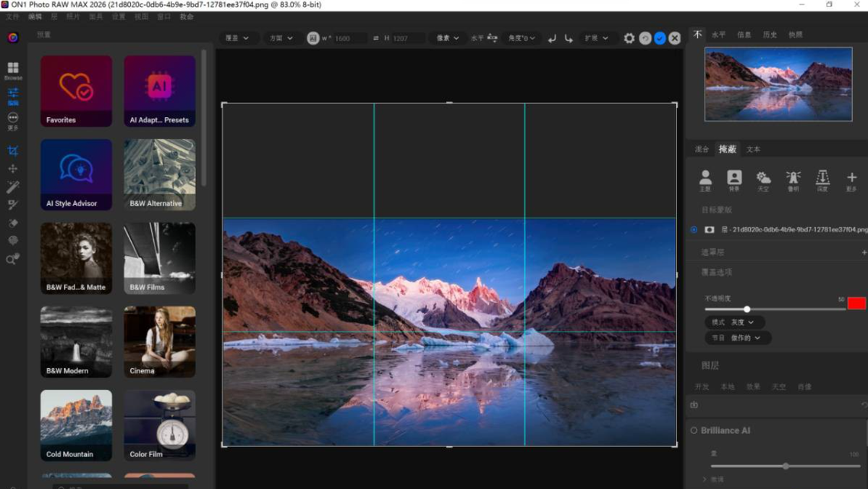Open crop settings gear icon
Image resolution: width=868 pixels, height=489 pixels.
point(629,38)
